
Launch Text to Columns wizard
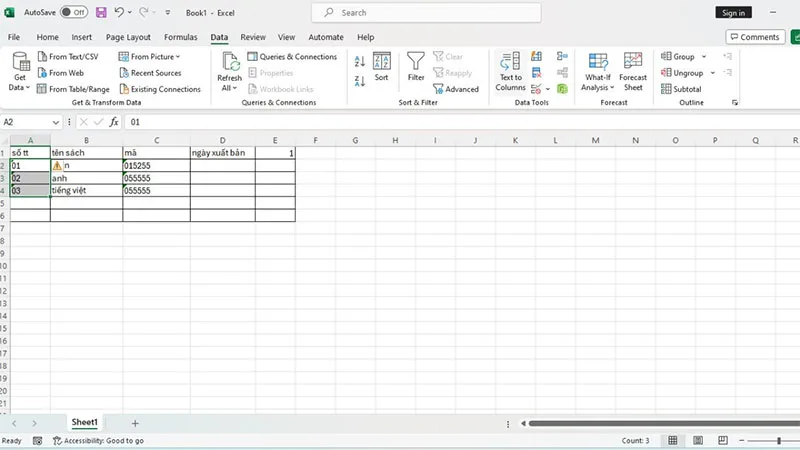510,72
